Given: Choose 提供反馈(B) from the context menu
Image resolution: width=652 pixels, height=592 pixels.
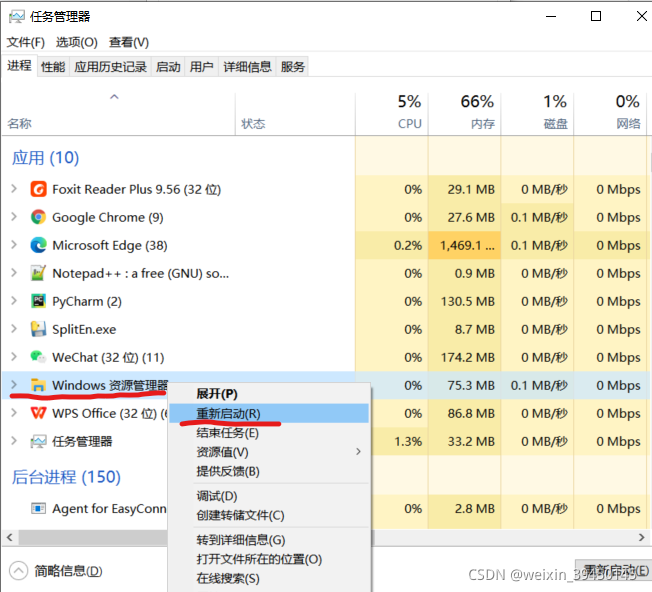Looking at the screenshot, I should click(269, 471).
